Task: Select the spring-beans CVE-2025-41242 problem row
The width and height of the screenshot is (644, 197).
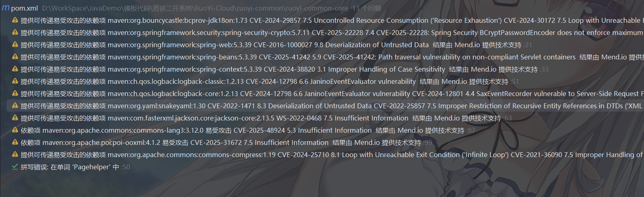Action: click(285, 57)
